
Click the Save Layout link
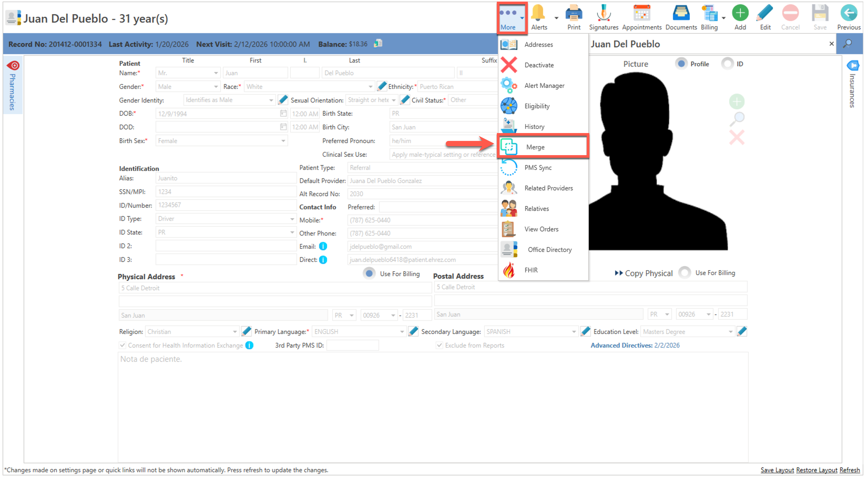tap(777, 470)
